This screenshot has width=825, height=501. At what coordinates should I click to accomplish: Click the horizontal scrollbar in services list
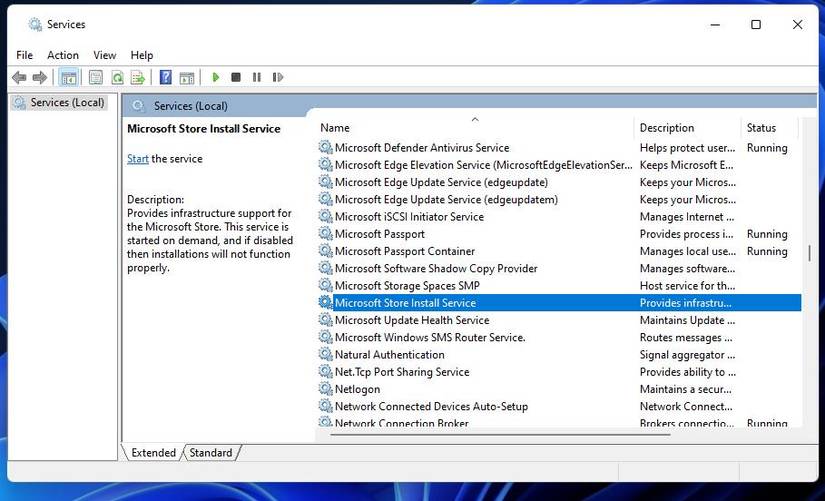tap(500, 435)
